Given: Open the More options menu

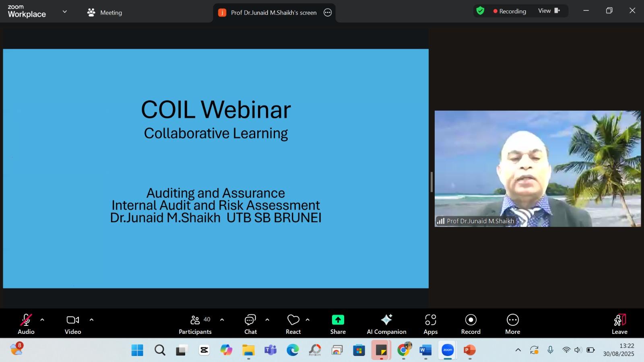Looking at the screenshot, I should 512,324.
